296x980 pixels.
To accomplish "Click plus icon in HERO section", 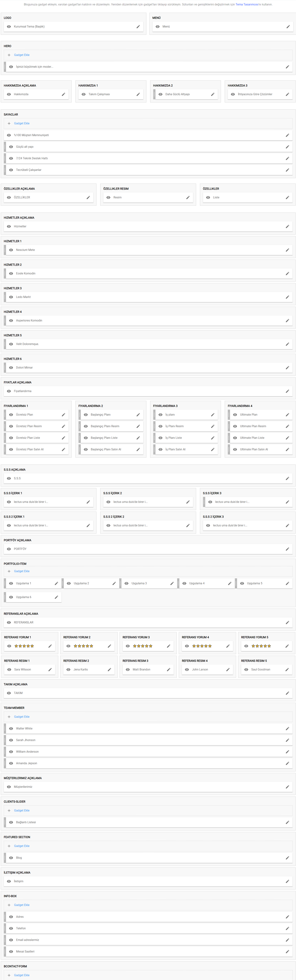I will (9, 55).
